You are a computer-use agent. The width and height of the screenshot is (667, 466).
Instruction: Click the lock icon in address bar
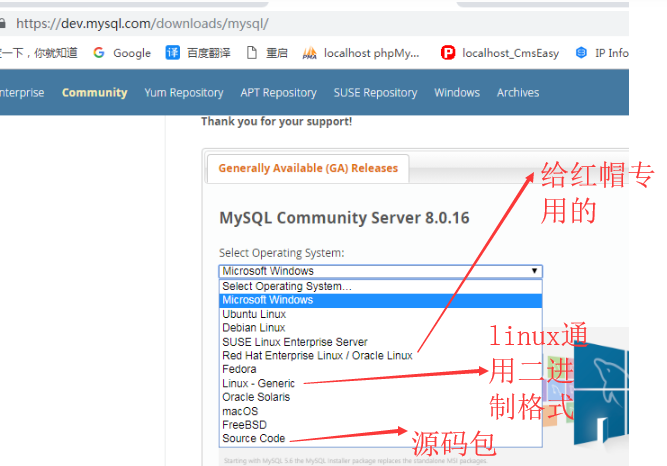(3, 23)
